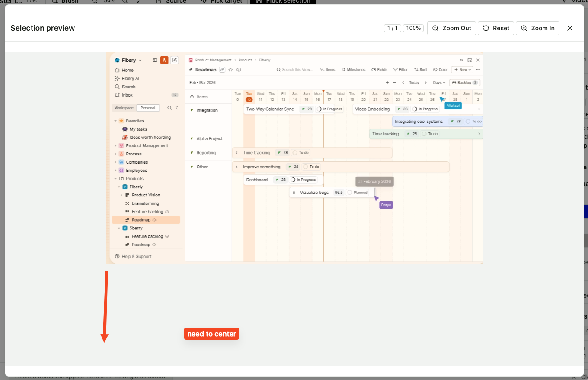
Task: Click the 1 / 1 selection counter
Action: (x=393, y=28)
